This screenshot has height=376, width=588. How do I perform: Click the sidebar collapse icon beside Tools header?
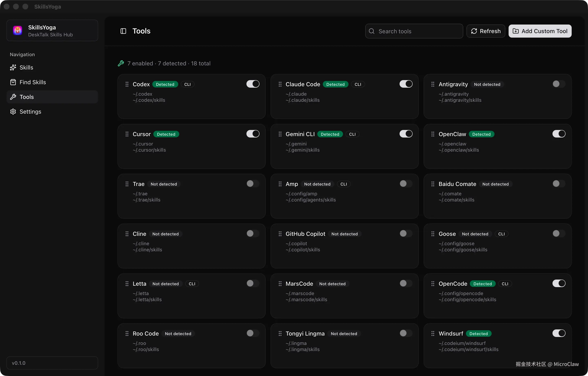point(123,31)
